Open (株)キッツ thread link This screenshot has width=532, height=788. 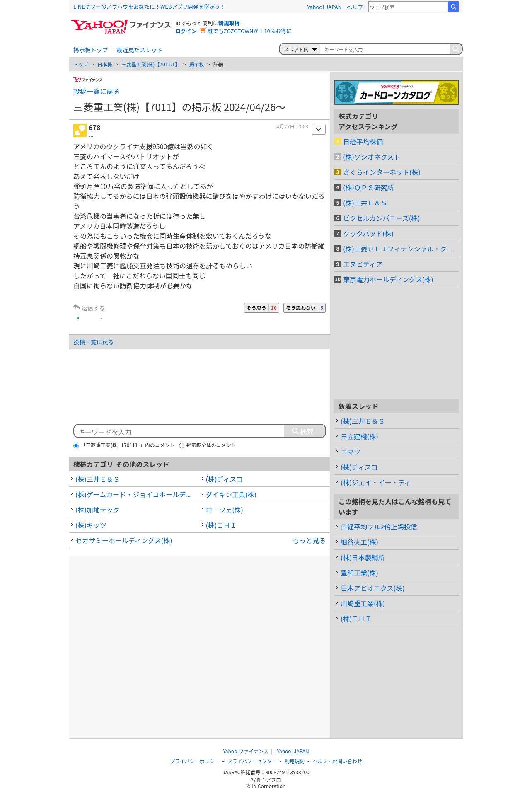[x=91, y=525]
